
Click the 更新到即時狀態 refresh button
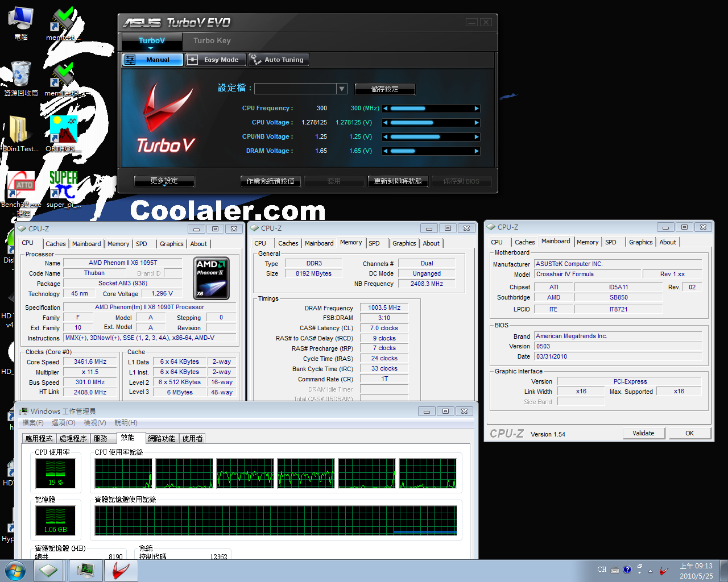[x=398, y=181]
